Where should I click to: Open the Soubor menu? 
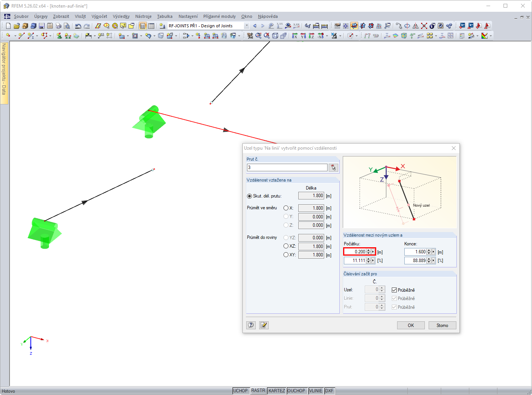tap(21, 16)
